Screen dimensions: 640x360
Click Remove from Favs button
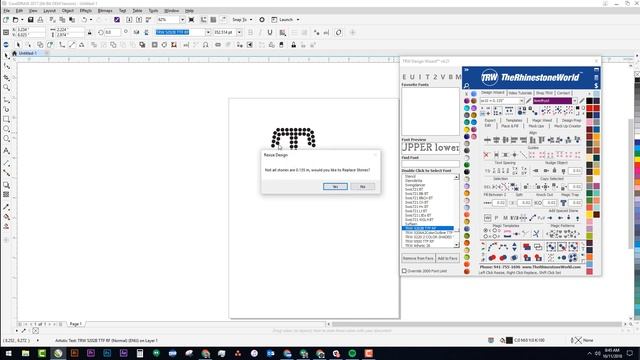tap(418, 258)
